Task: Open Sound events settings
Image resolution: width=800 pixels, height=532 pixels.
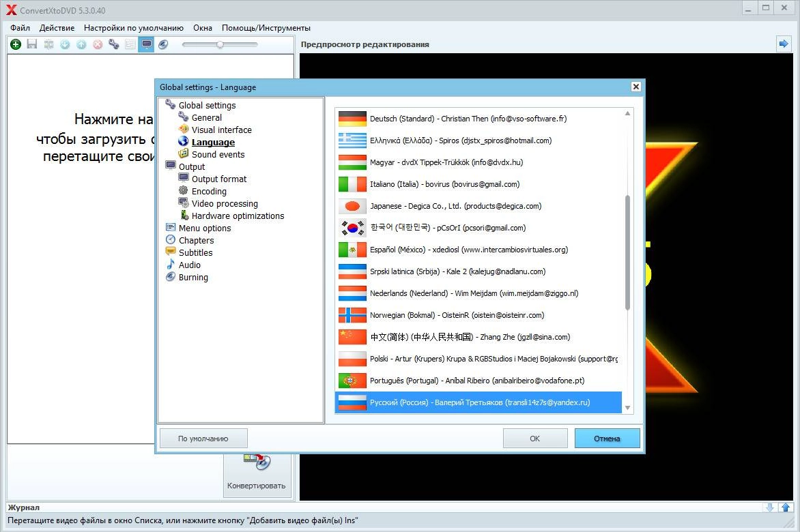Action: click(x=218, y=154)
